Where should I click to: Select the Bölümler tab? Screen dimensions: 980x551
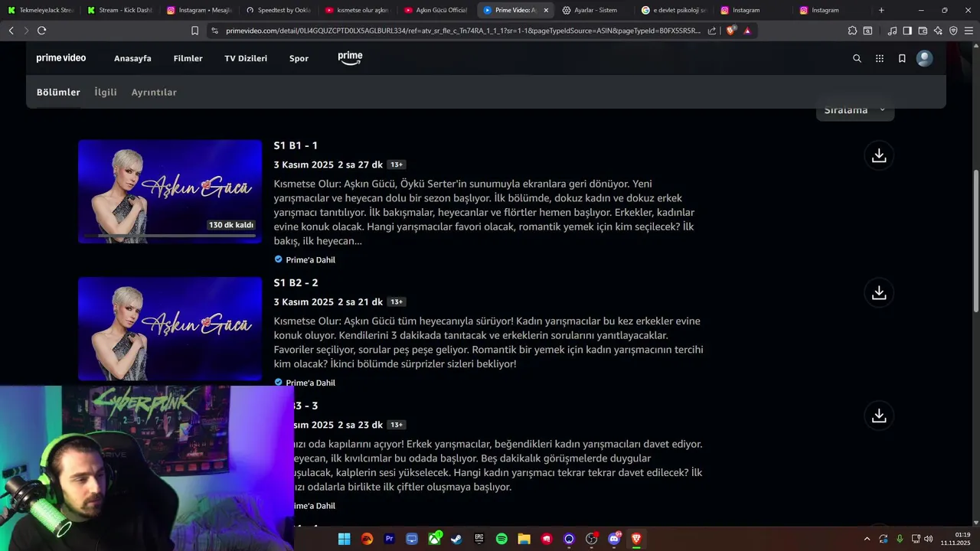(x=58, y=92)
